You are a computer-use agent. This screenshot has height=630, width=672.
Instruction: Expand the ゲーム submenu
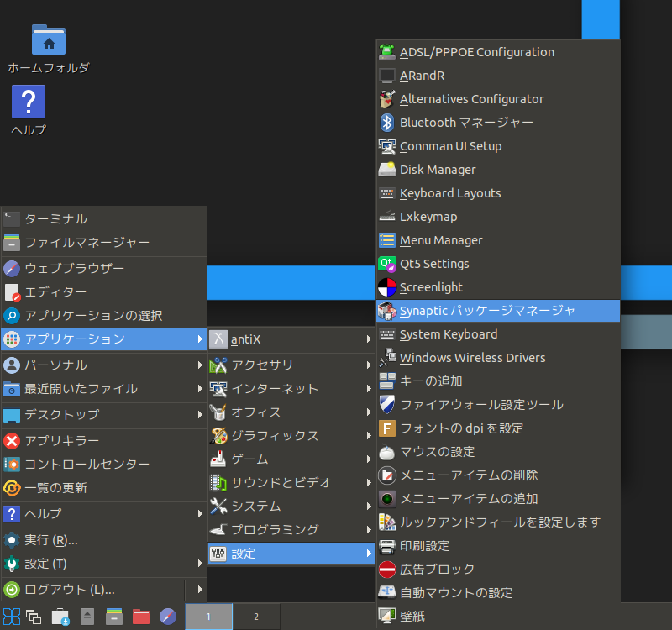(291, 459)
